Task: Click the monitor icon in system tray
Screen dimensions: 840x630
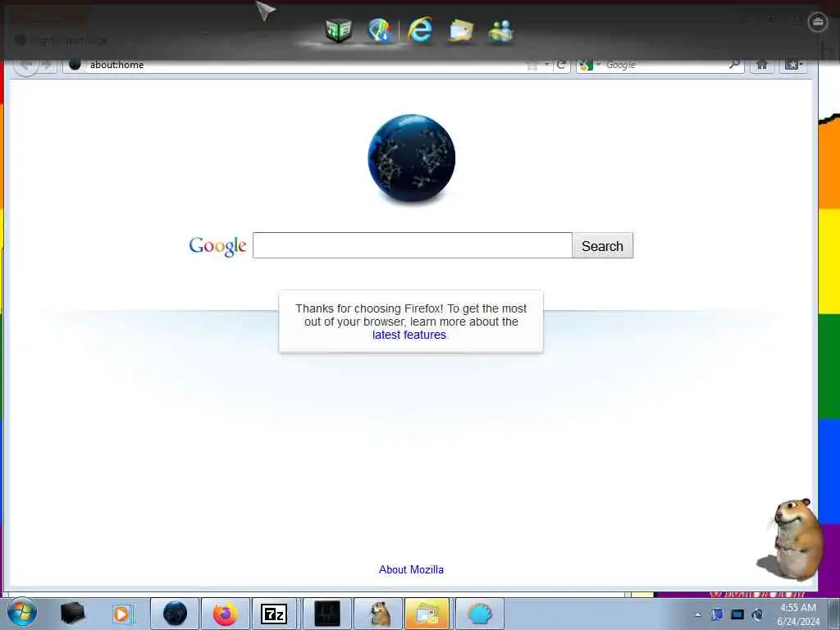Action: coord(737,614)
